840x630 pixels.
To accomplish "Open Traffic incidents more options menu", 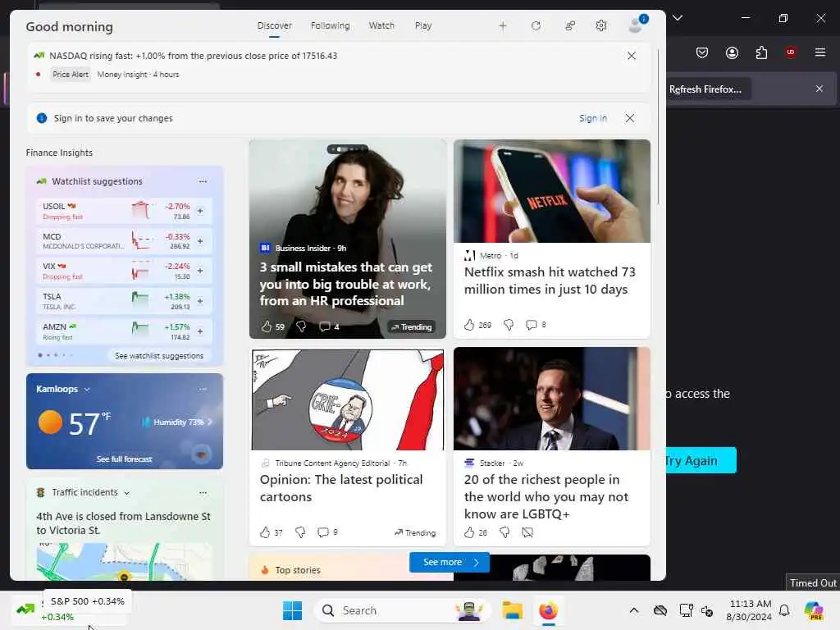I will 203,493.
